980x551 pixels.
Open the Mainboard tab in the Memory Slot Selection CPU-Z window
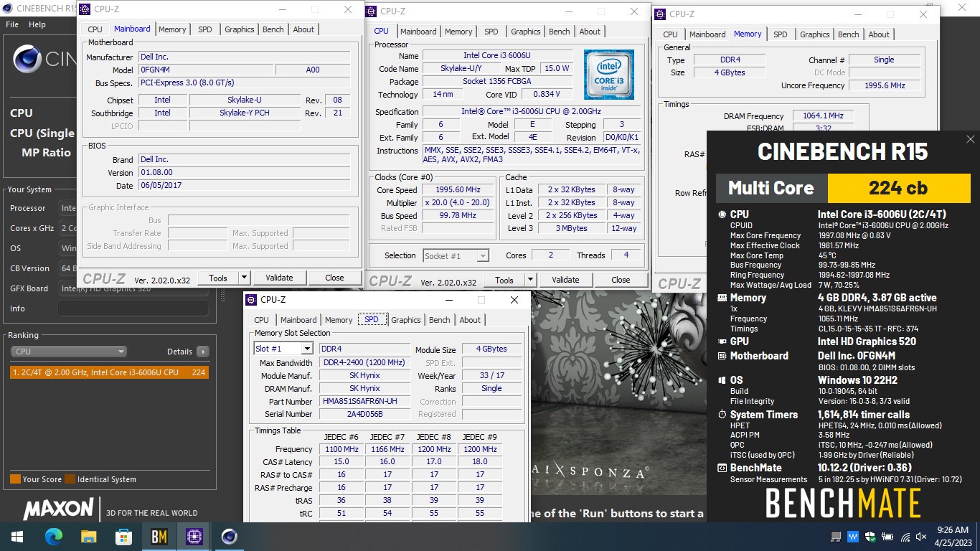tap(298, 320)
